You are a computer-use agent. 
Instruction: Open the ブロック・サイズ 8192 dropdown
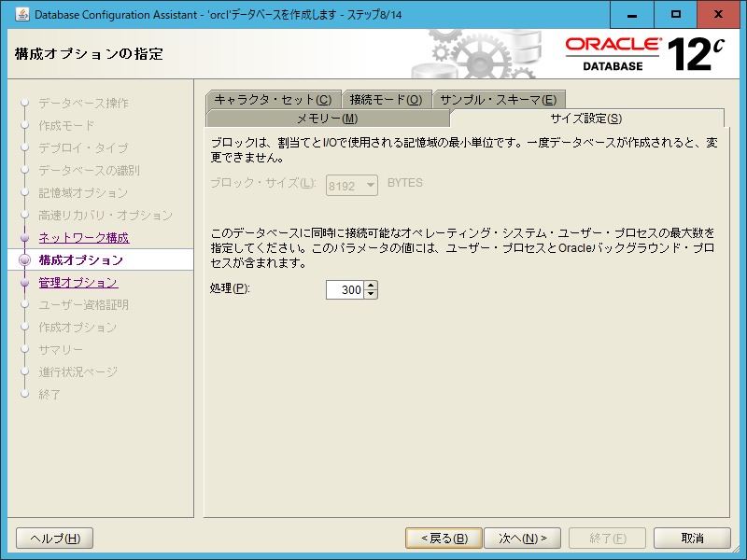point(352,185)
